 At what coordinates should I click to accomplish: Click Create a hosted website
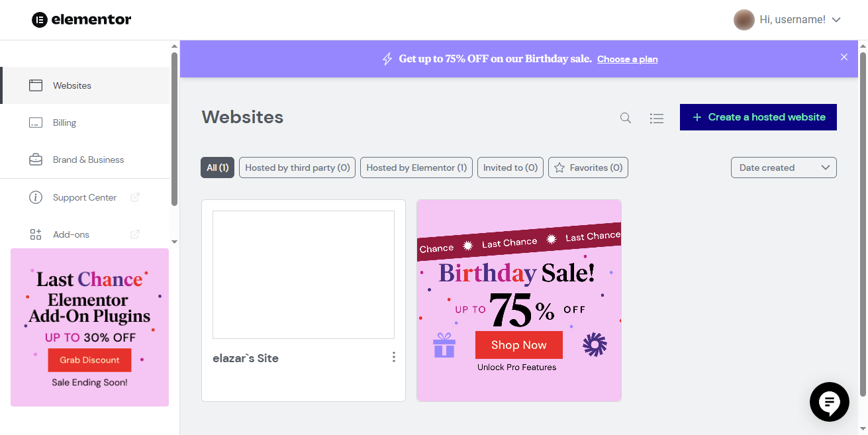(758, 117)
